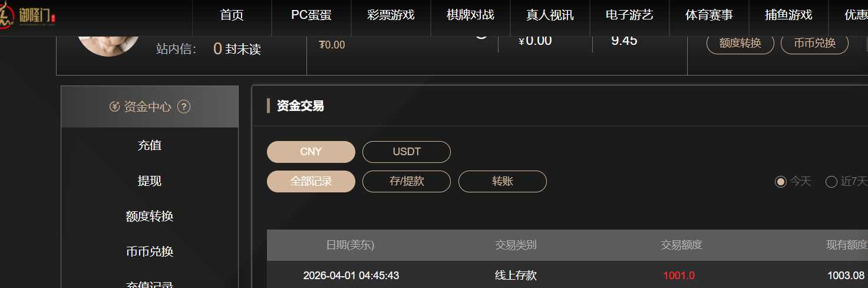Switch currency to USDT
The height and width of the screenshot is (288, 868).
click(407, 152)
